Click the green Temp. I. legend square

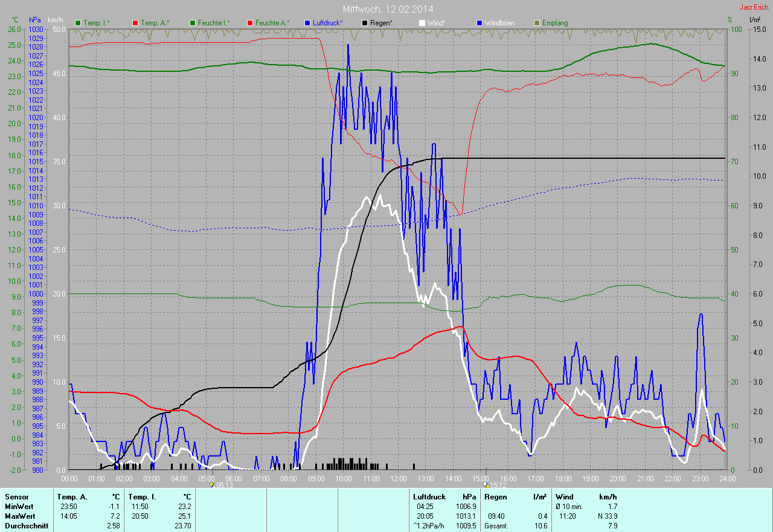click(77, 23)
